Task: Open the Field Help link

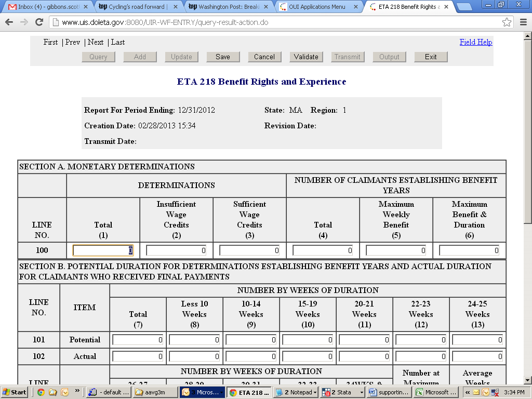Action: (476, 42)
